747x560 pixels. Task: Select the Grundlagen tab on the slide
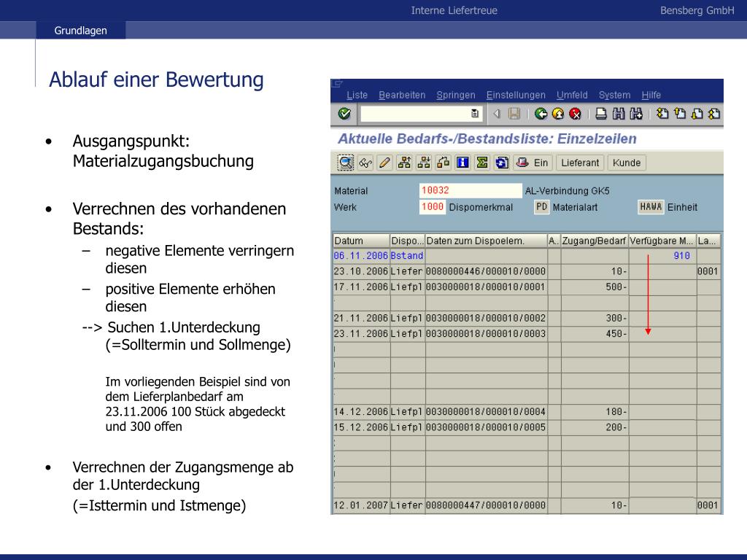coord(80,31)
